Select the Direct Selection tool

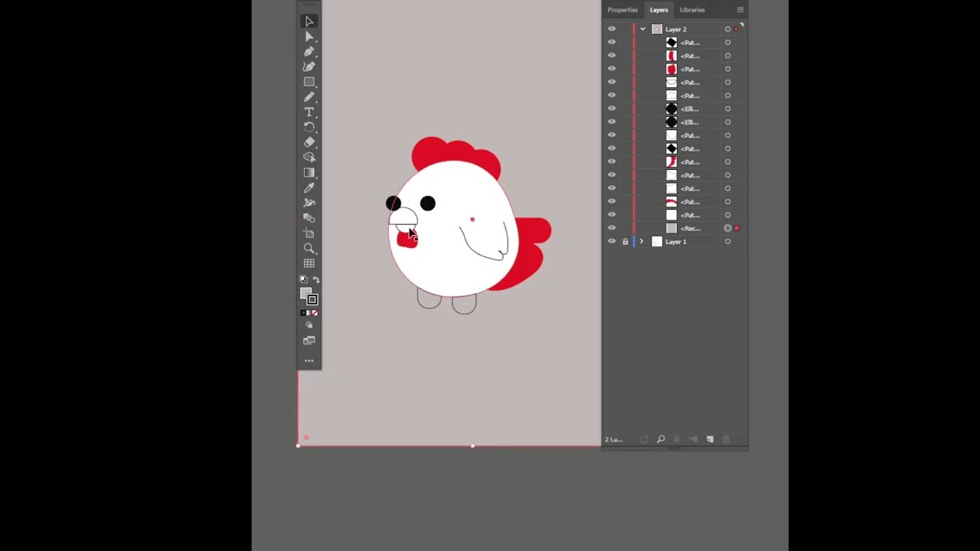pyautogui.click(x=309, y=37)
